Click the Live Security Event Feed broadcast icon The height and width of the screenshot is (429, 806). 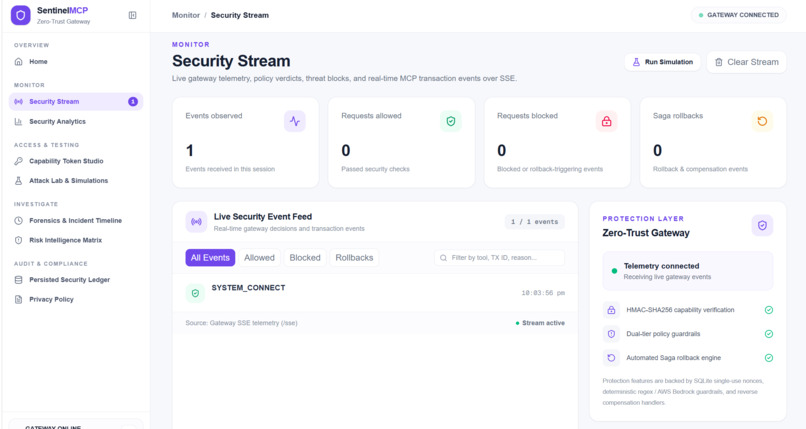(x=196, y=222)
